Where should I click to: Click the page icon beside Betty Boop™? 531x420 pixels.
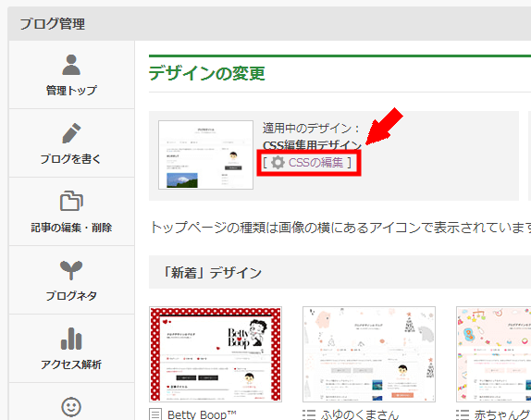coord(155,414)
